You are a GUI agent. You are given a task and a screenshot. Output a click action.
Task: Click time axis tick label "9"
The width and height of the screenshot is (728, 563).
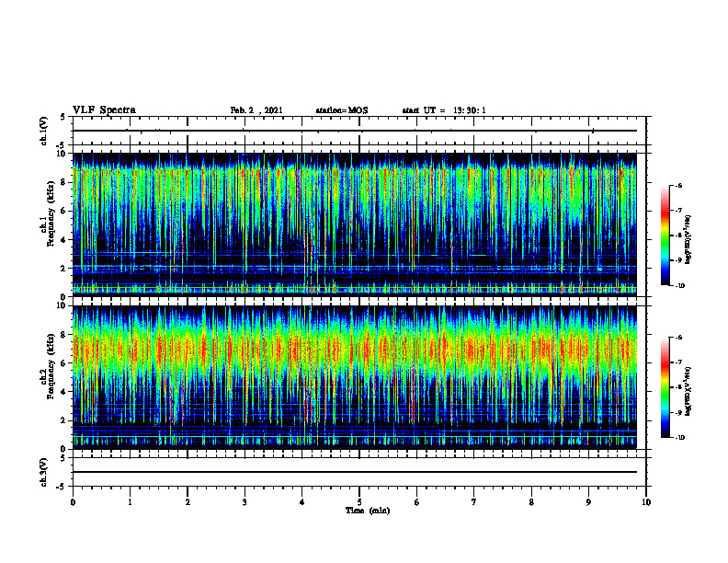(x=588, y=502)
